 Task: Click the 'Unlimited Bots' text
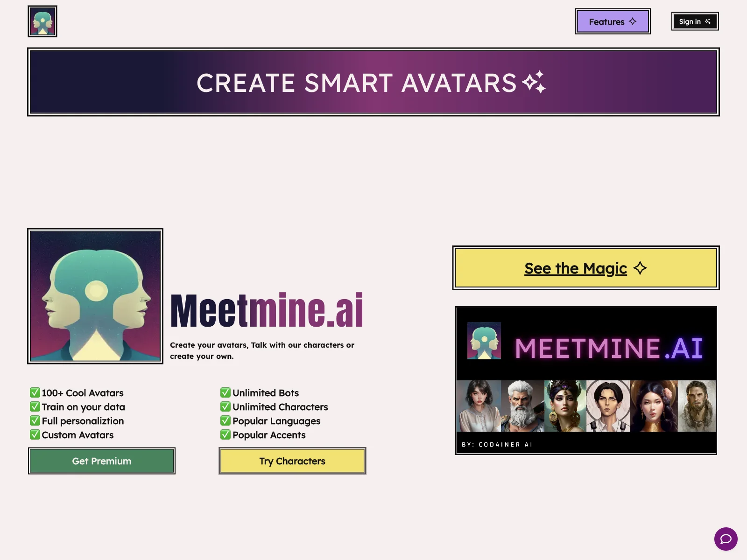[x=266, y=393]
